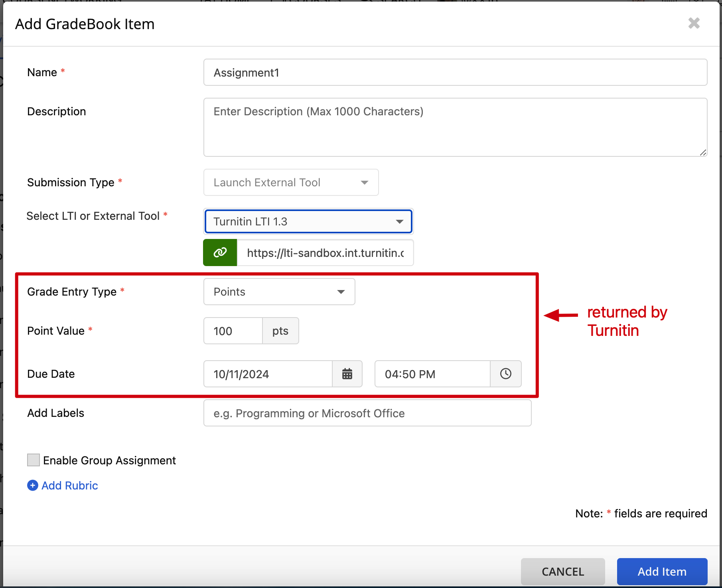Enable the Group Assignment checkbox
This screenshot has height=588, width=722.
click(x=34, y=460)
